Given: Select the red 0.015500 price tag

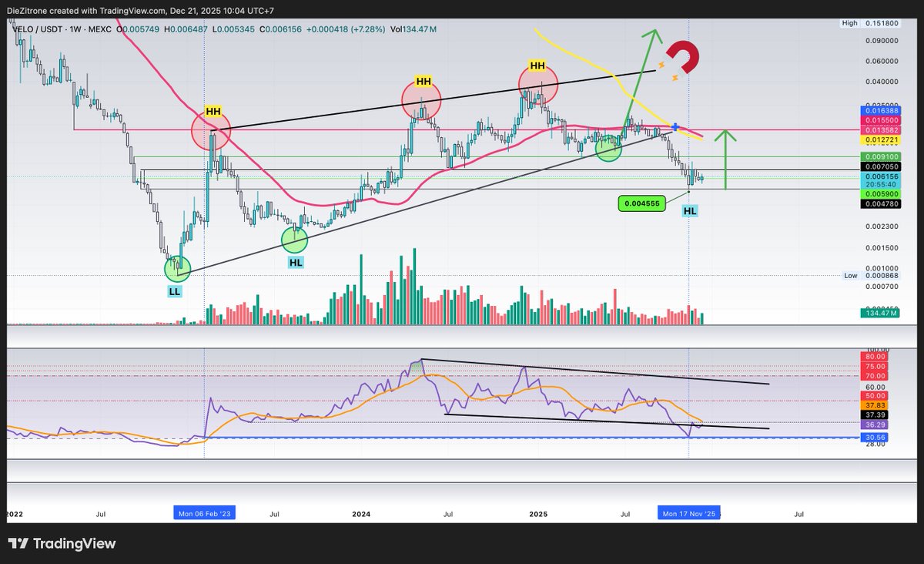Looking at the screenshot, I should pos(881,121).
